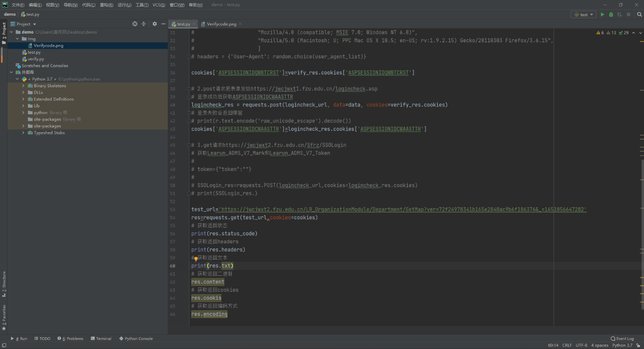Place cursor on print(res.headers) line 58

(x=218, y=250)
